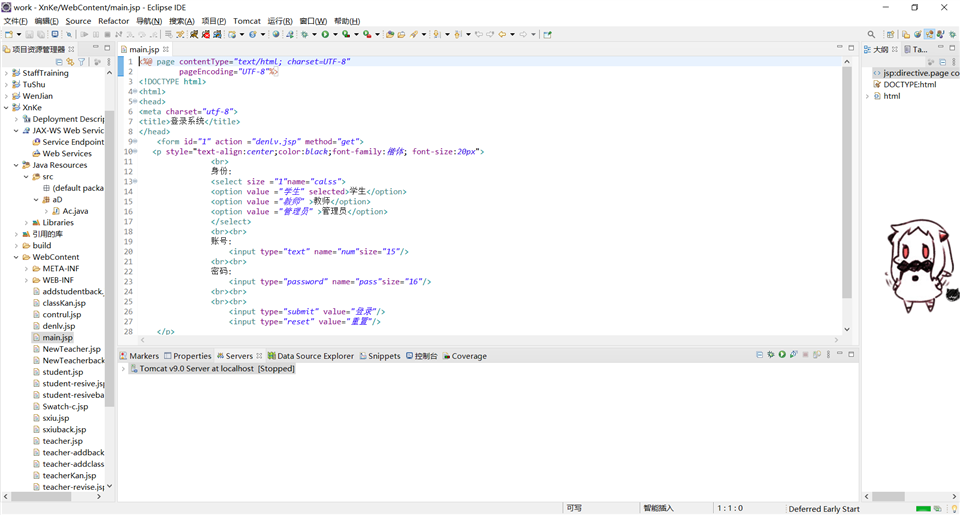Image resolution: width=960 pixels, height=515 pixels.
Task: Click the green heap status progress bar
Action: coord(923,509)
